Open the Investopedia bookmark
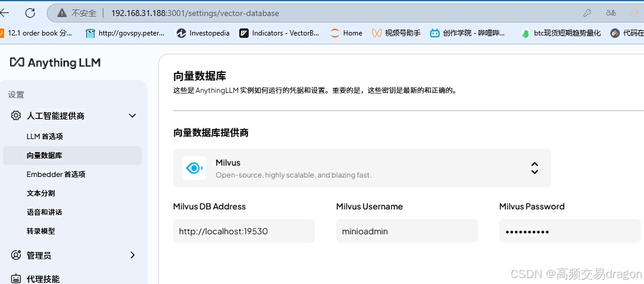 [203, 33]
